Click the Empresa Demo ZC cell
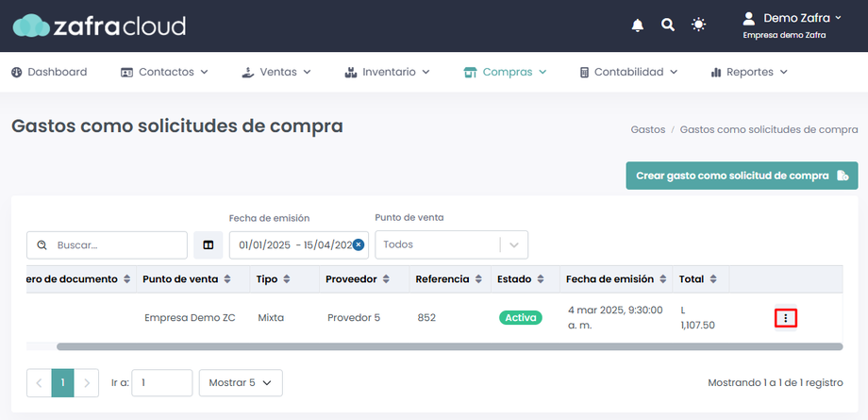868x420 pixels. (x=190, y=318)
